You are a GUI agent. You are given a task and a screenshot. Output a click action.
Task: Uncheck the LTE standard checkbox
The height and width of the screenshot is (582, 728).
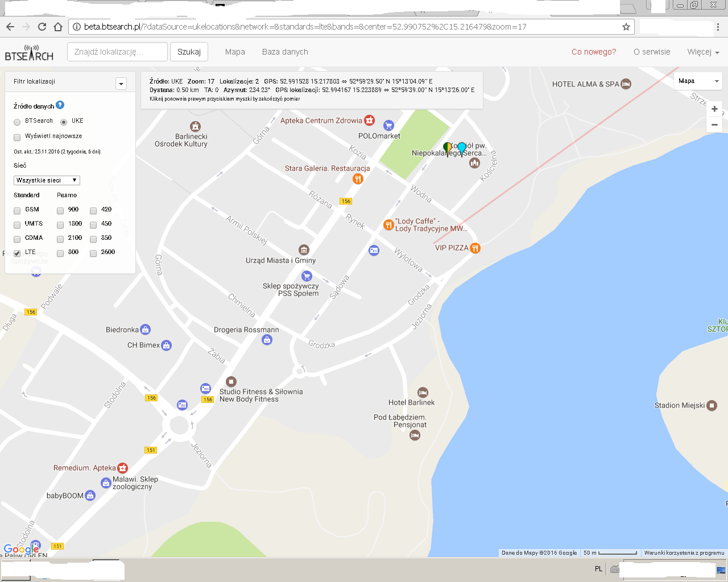17,253
